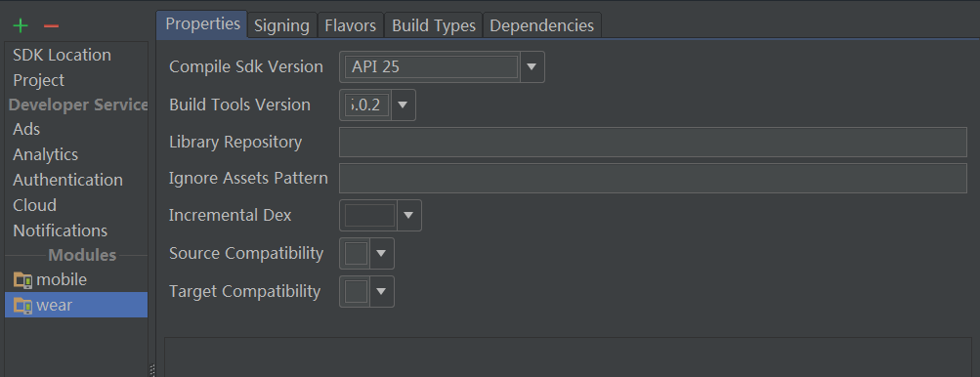Click the green plus add module icon
Screen dimensions: 980x377
tap(21, 25)
